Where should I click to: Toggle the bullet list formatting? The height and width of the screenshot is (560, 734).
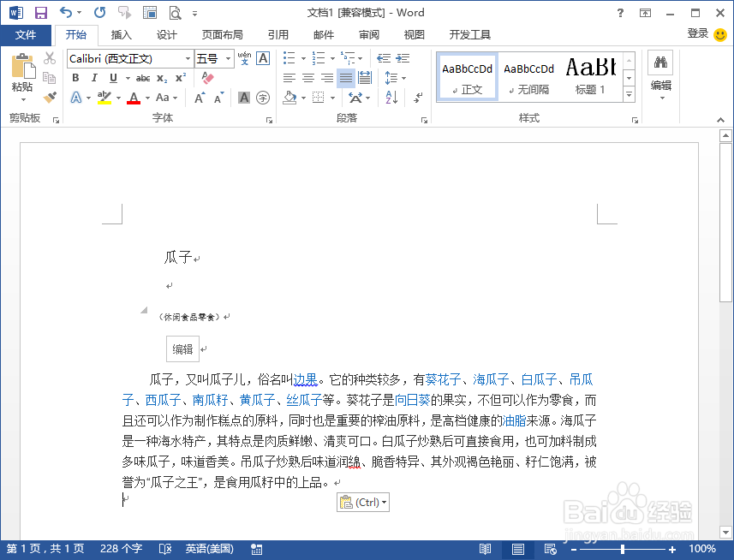[289, 58]
